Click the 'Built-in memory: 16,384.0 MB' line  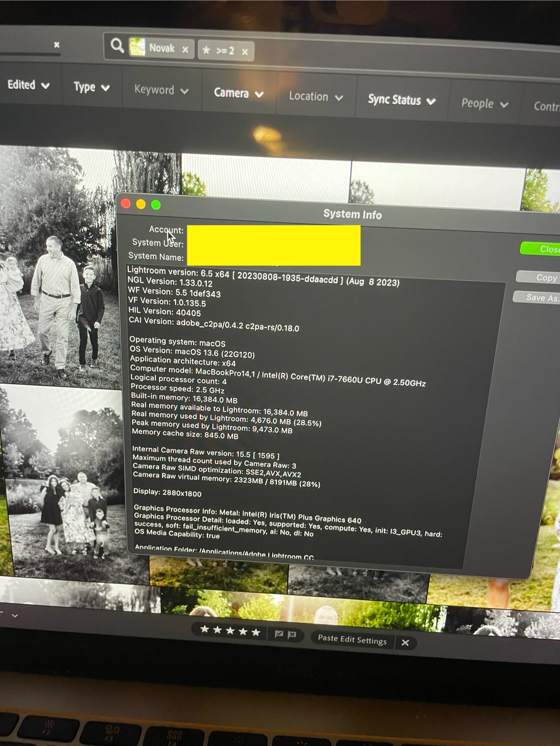click(x=184, y=398)
